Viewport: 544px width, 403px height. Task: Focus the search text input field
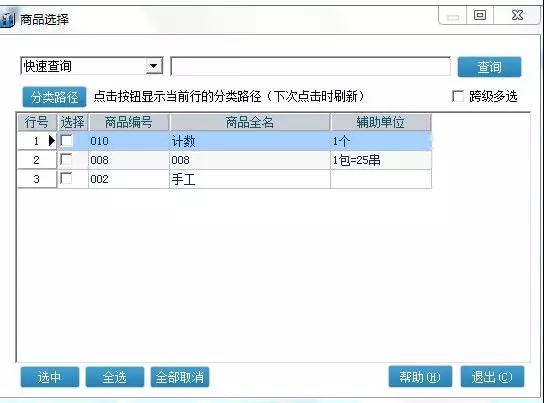pyautogui.click(x=311, y=66)
